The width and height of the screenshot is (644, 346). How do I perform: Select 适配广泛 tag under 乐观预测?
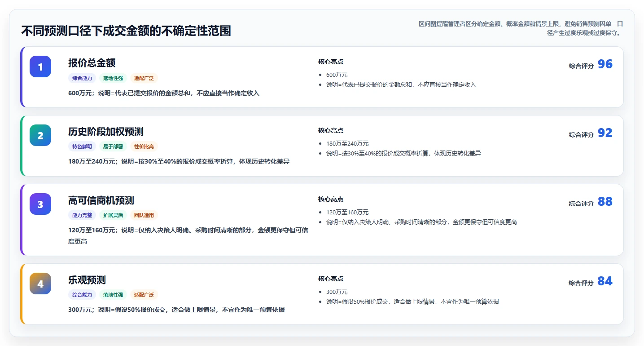point(144,295)
